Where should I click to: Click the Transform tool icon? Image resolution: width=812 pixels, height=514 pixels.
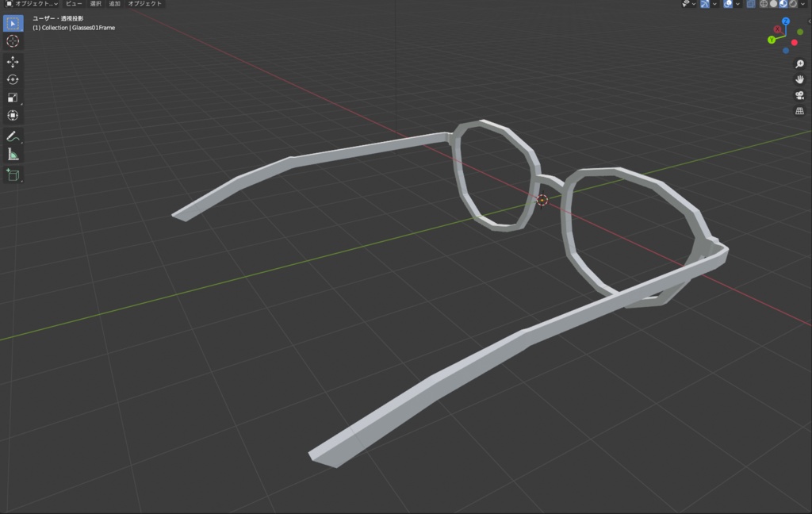tap(13, 114)
